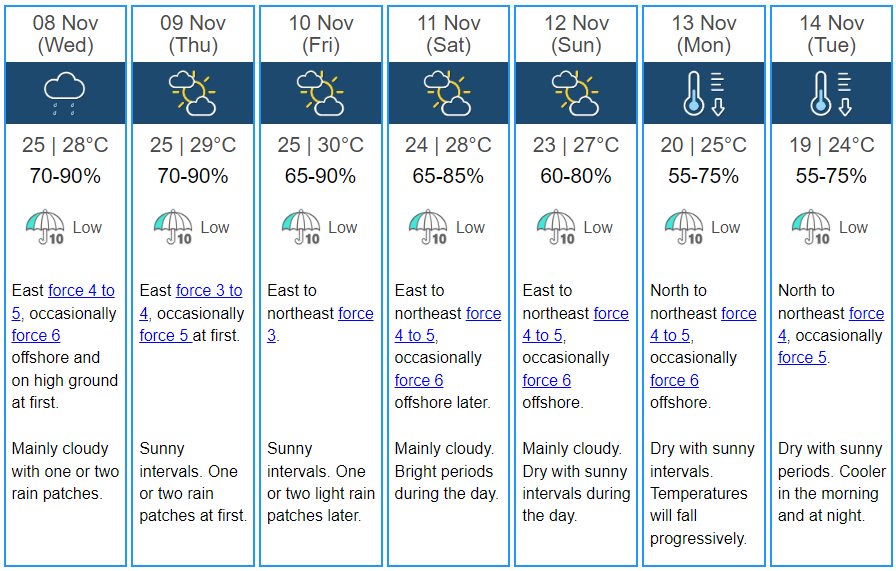Select the sun-and-cloud icon for 11 Nov
896x571 pixels.
(447, 93)
